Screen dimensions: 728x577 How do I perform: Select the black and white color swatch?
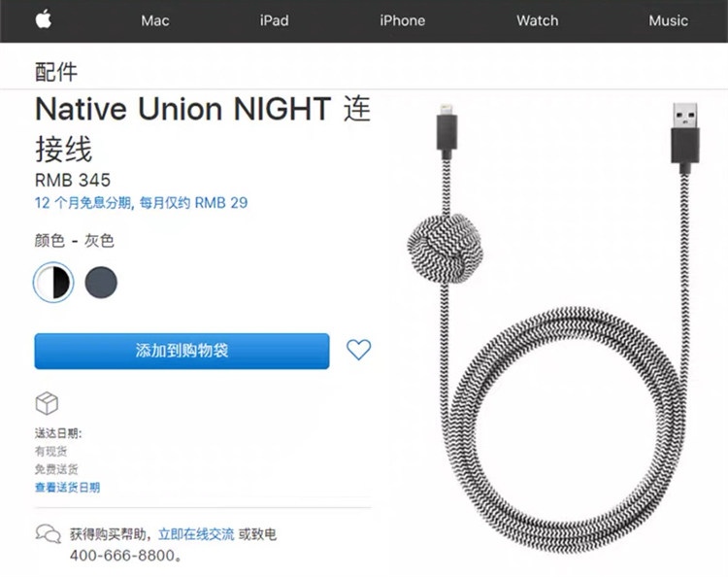coord(53,282)
